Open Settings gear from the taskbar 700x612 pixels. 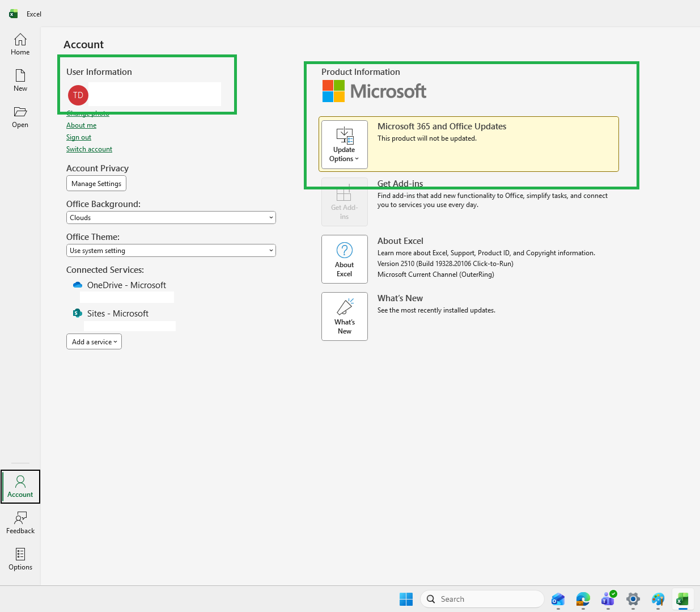633,599
